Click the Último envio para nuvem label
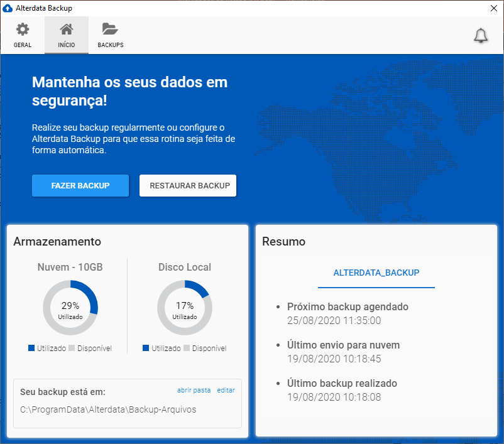 pos(343,345)
